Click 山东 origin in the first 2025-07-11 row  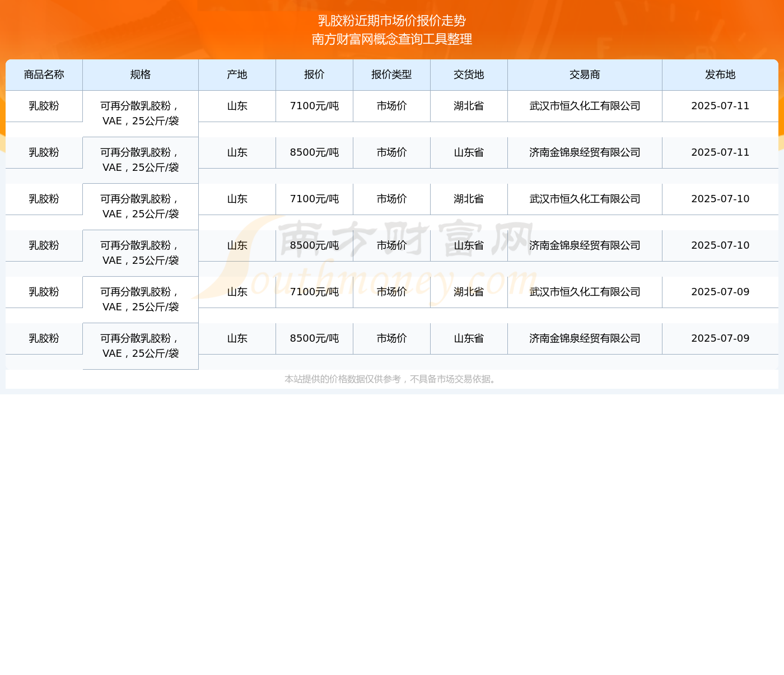237,106
